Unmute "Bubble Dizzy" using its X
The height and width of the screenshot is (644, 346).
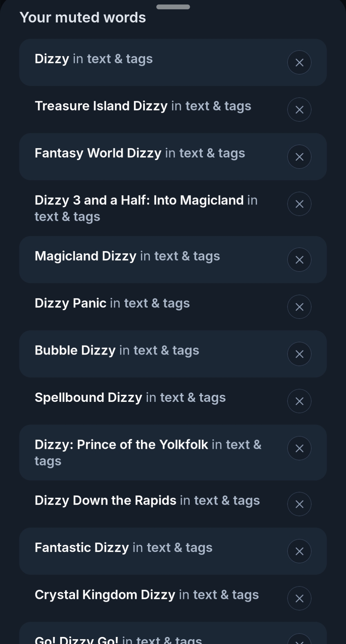click(x=299, y=354)
